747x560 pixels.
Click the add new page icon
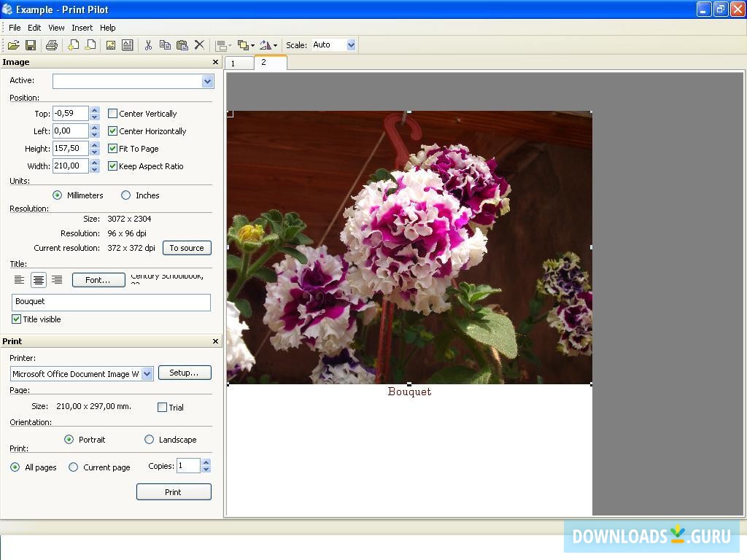[x=73, y=45]
